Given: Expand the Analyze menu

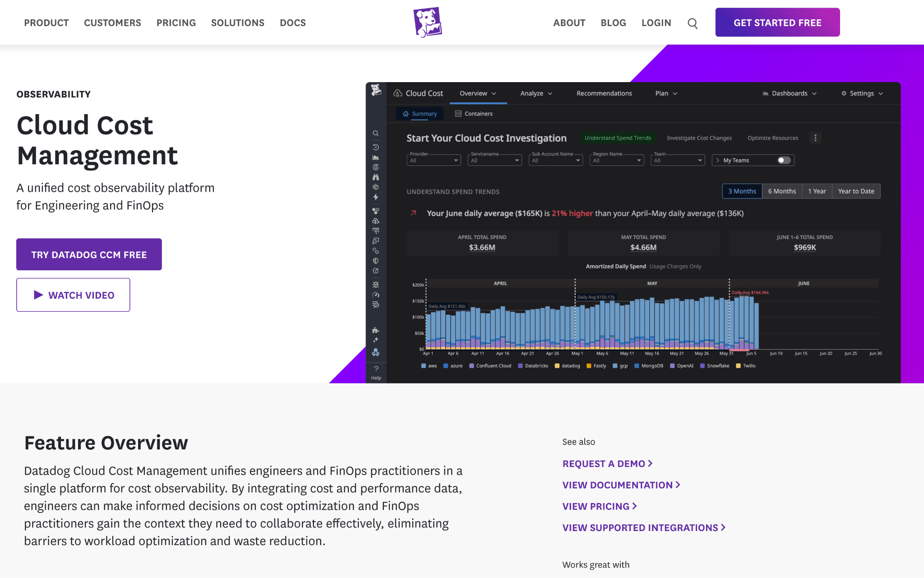Looking at the screenshot, I should [x=536, y=93].
